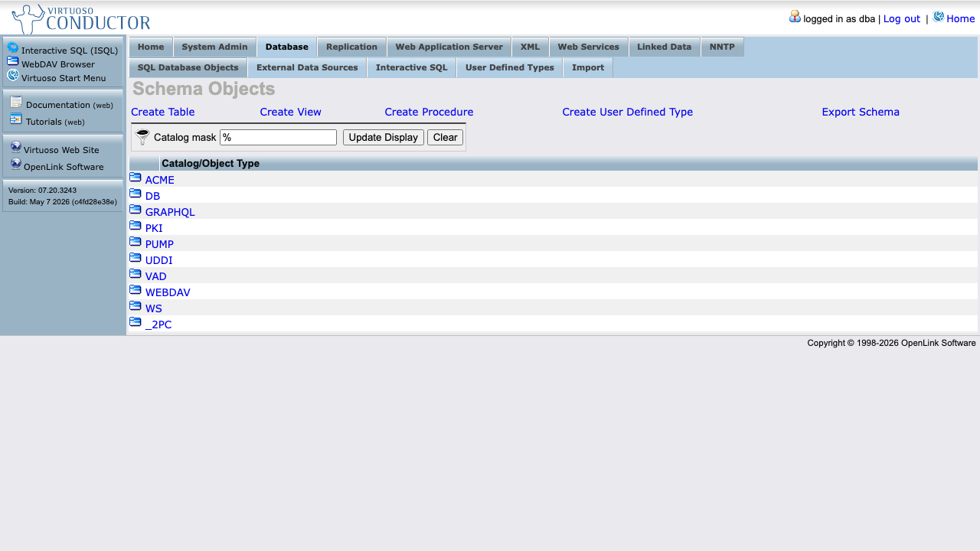Open the Replication tab
The width and height of the screenshot is (980, 551).
pyautogui.click(x=351, y=47)
